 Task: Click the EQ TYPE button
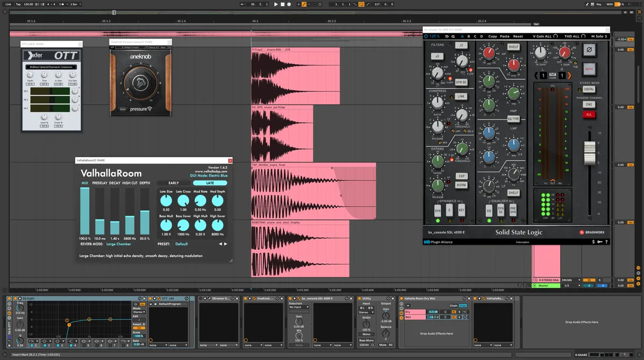coord(514,119)
